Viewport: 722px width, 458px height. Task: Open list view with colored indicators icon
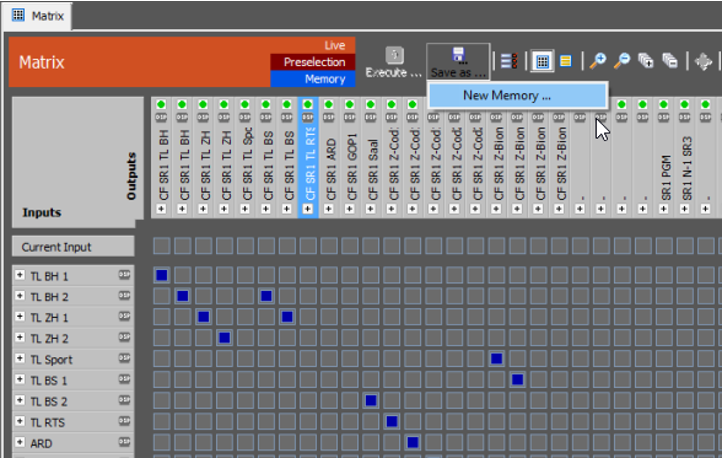click(509, 61)
